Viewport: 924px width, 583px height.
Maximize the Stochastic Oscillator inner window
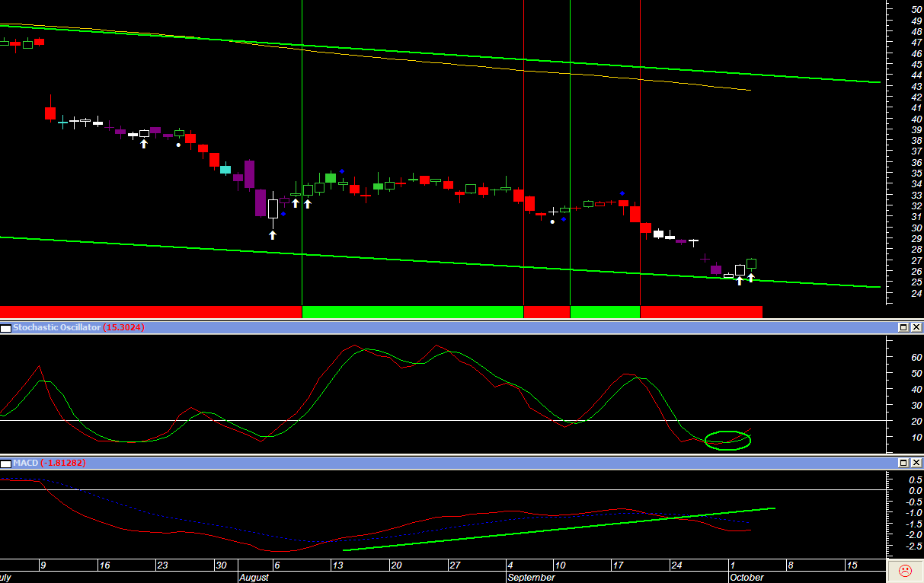click(903, 327)
